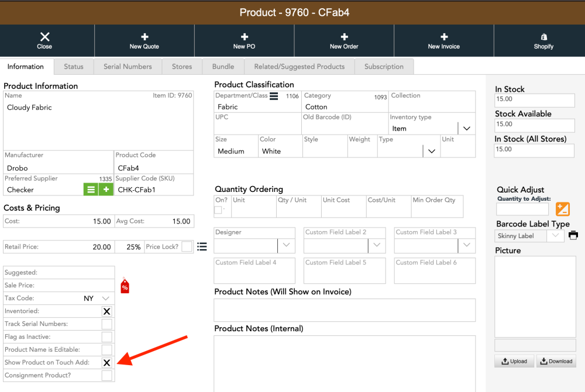Image resolution: width=585 pixels, height=392 pixels.
Task: Print barcode label with printer icon
Action: [x=573, y=235]
